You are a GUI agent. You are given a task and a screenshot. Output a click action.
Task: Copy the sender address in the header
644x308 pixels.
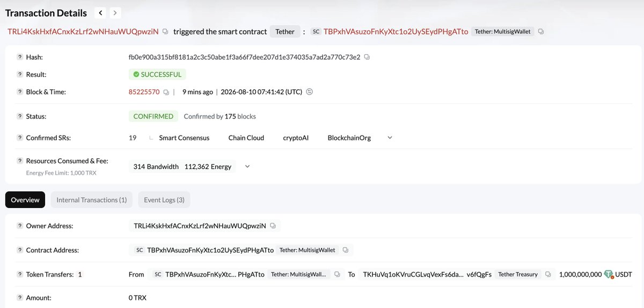165,32
